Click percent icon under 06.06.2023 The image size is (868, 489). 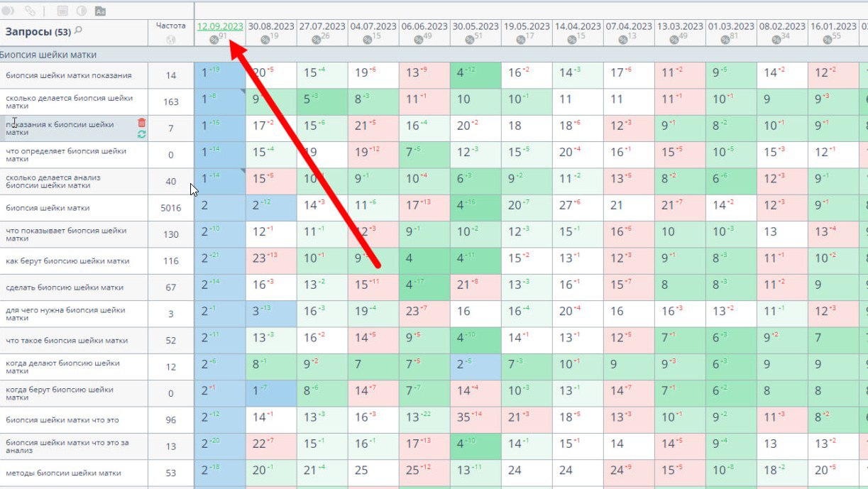[x=419, y=40]
